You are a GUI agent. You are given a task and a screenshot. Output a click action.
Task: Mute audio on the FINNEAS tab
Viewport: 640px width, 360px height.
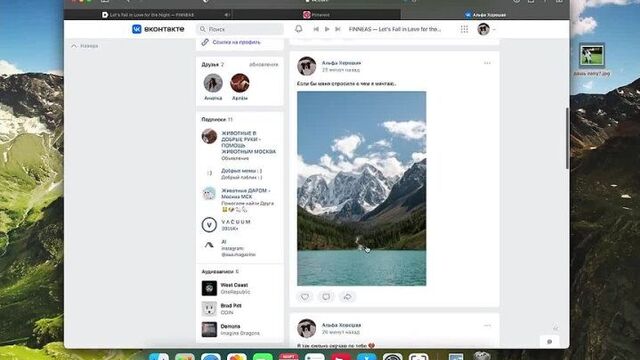227,15
